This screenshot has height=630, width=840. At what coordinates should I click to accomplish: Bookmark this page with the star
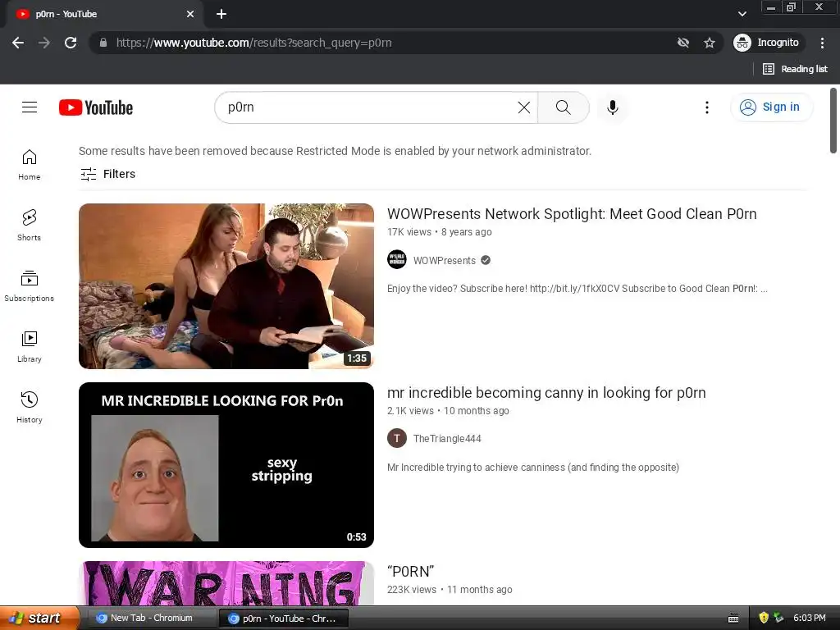[710, 43]
